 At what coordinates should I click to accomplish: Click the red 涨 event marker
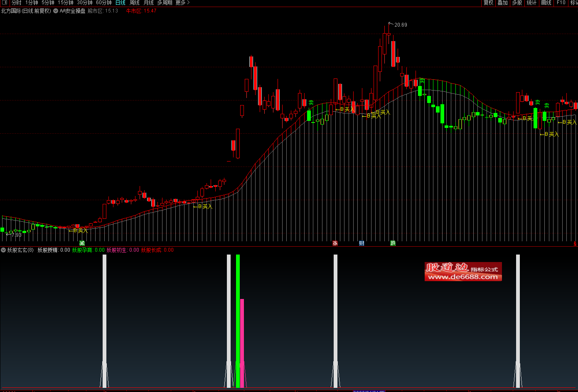point(335,243)
